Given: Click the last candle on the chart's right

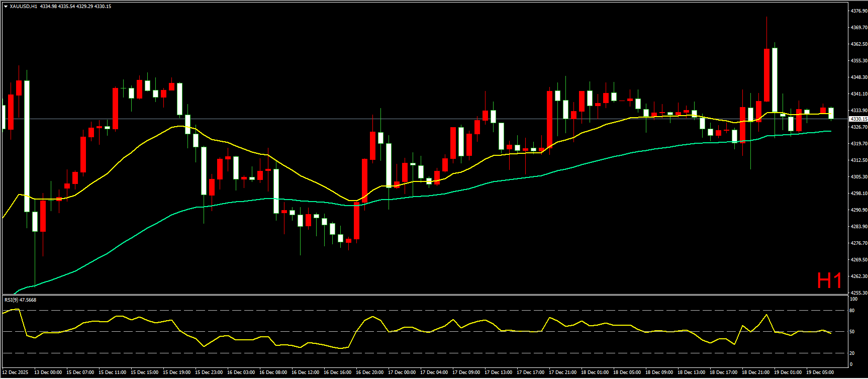Looking at the screenshot, I should click(831, 113).
